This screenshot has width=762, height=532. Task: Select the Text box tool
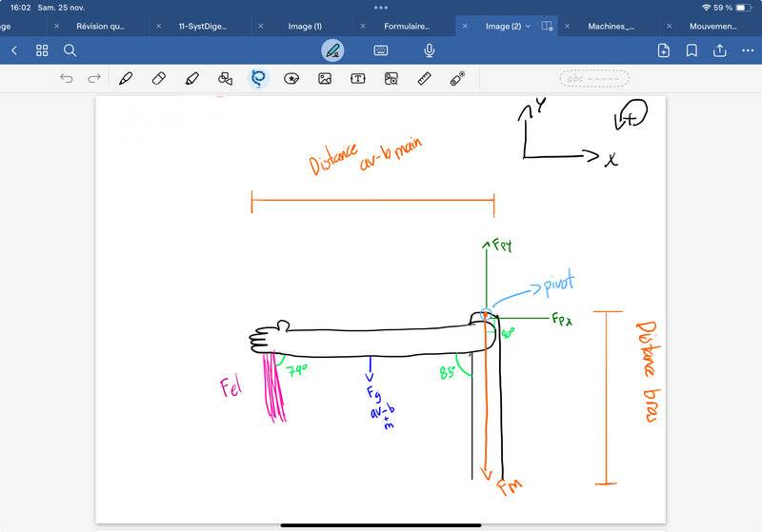[x=358, y=79]
